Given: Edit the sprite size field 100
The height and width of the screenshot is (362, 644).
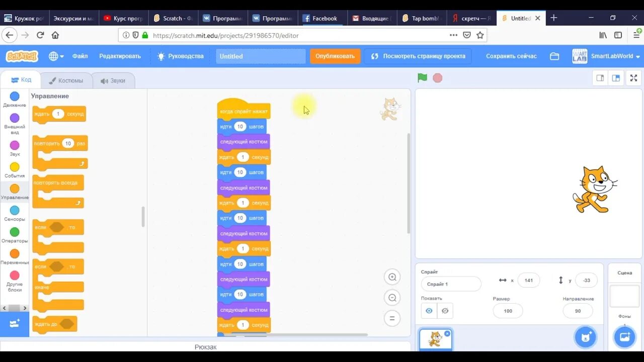Looking at the screenshot, I should (x=508, y=311).
